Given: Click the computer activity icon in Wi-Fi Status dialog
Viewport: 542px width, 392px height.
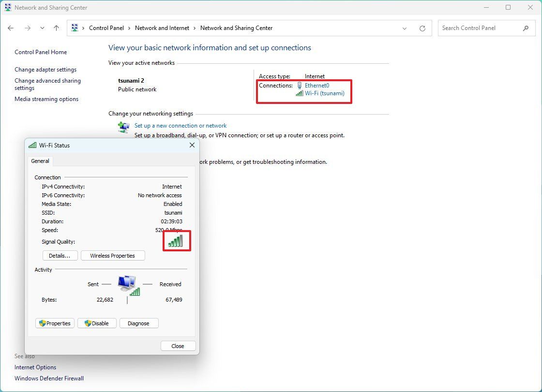Looking at the screenshot, I should click(x=127, y=284).
